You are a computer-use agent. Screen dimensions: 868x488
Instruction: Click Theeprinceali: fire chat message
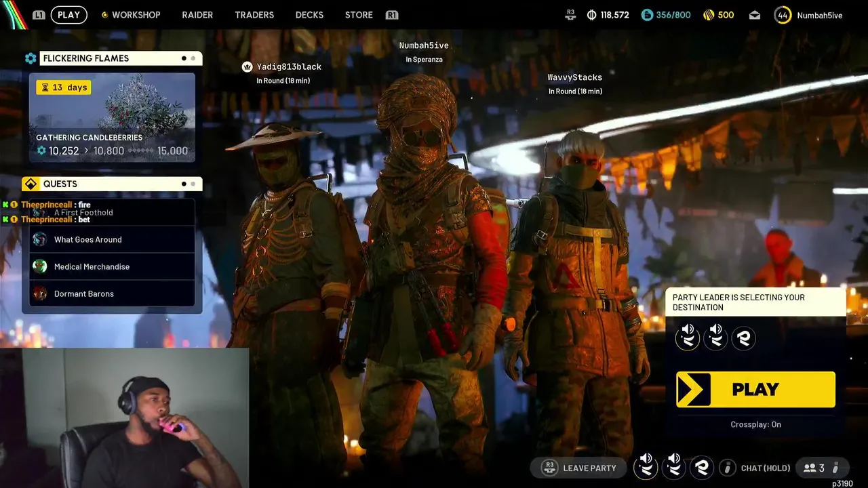pos(47,205)
